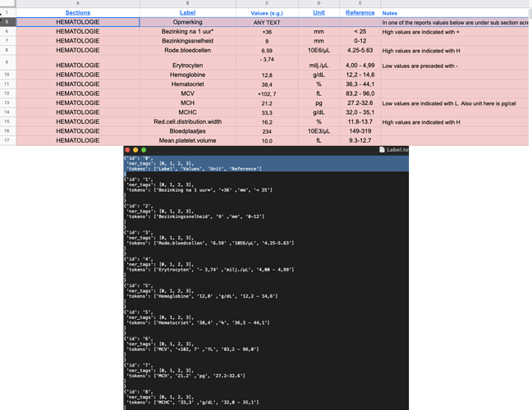Click the green zoom button of the text window
The width and height of the screenshot is (532, 410).
pyautogui.click(x=144, y=150)
